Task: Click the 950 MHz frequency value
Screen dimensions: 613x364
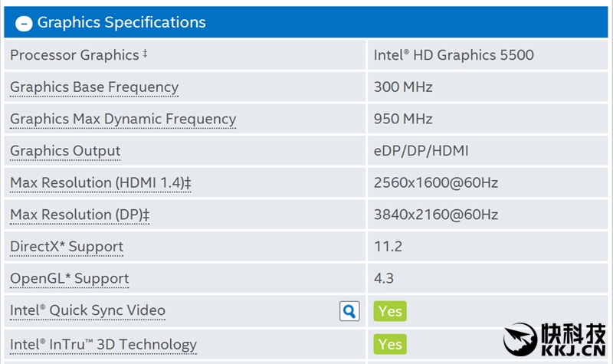Action: coord(403,120)
